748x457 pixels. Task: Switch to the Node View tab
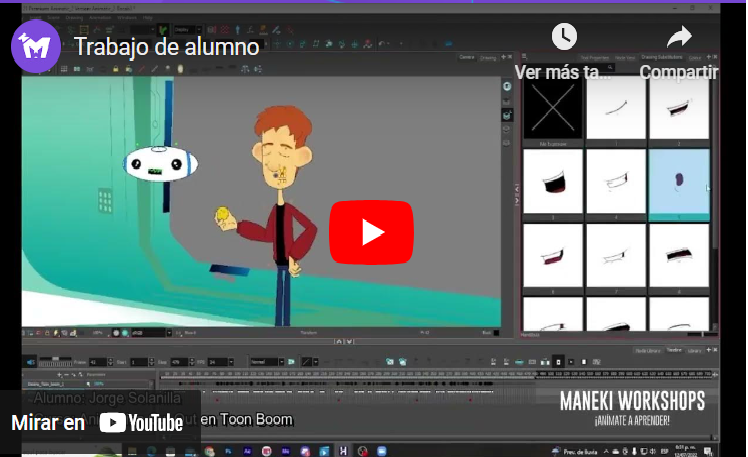pos(625,58)
